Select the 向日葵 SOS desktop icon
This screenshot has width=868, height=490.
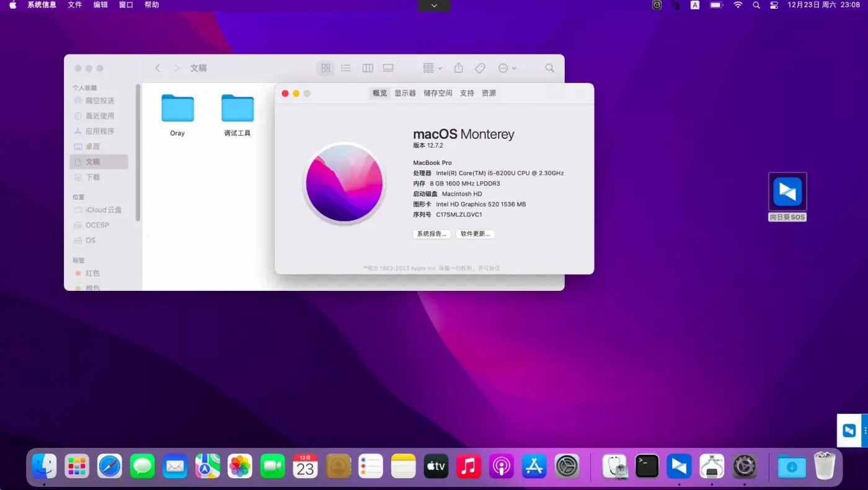tap(787, 192)
